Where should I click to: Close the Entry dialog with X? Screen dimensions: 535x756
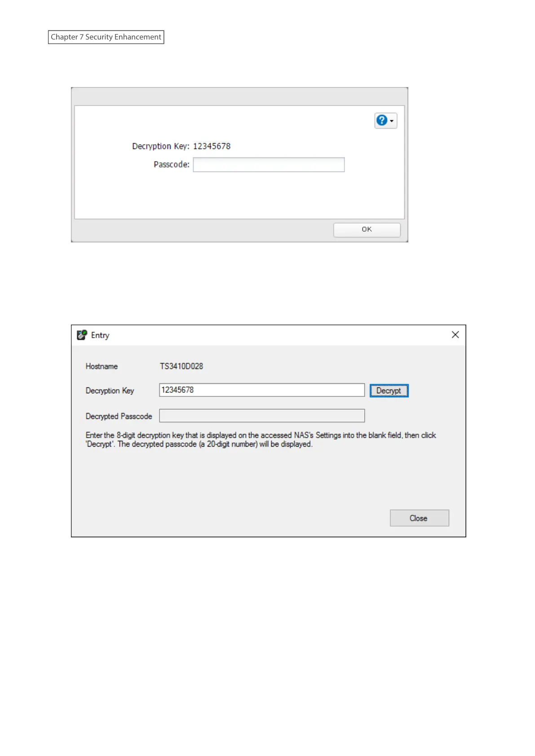point(455,335)
